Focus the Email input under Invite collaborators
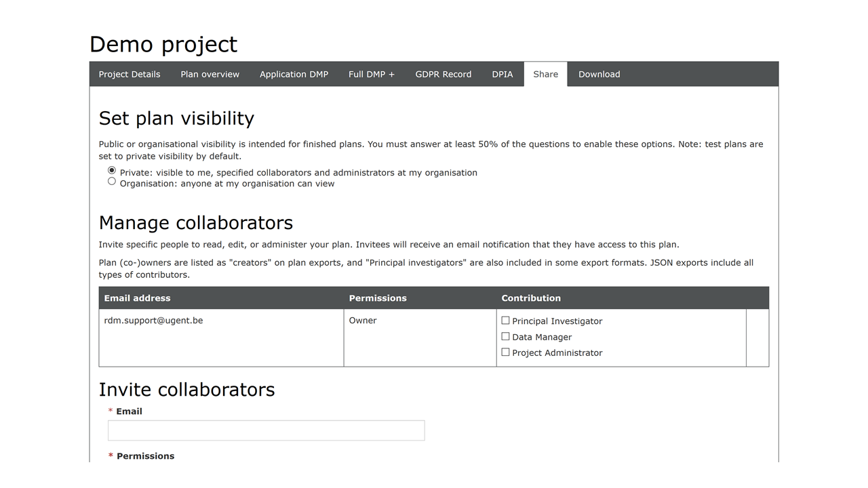 tap(266, 430)
